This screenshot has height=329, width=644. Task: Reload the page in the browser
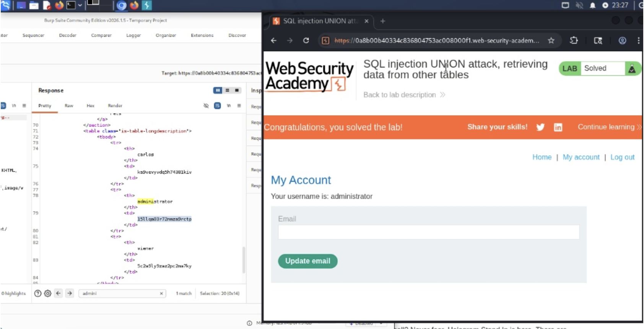306,41
